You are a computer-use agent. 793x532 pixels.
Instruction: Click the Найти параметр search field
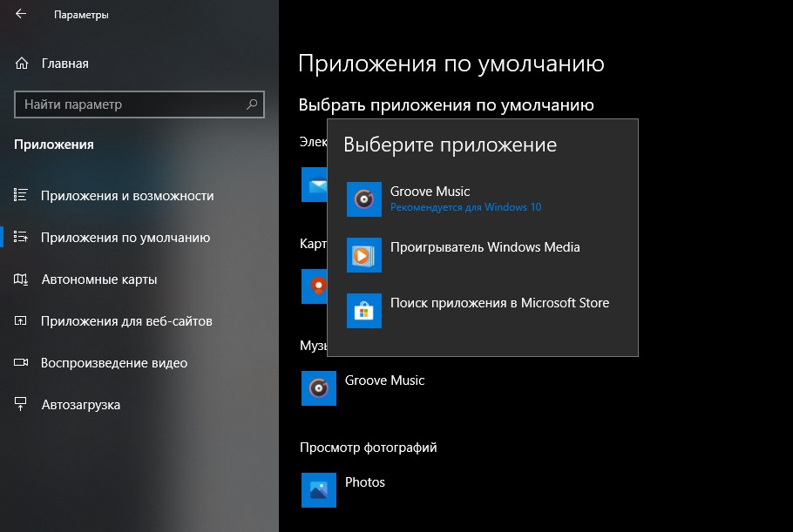point(131,104)
